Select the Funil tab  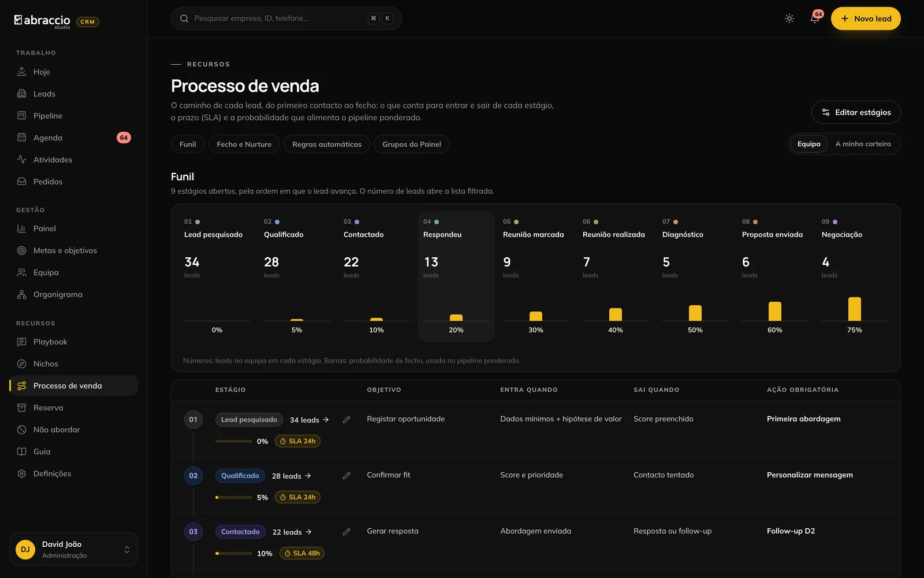point(188,144)
